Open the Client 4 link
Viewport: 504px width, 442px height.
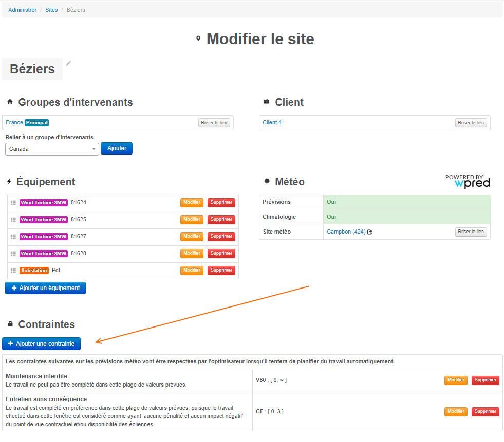click(x=272, y=122)
